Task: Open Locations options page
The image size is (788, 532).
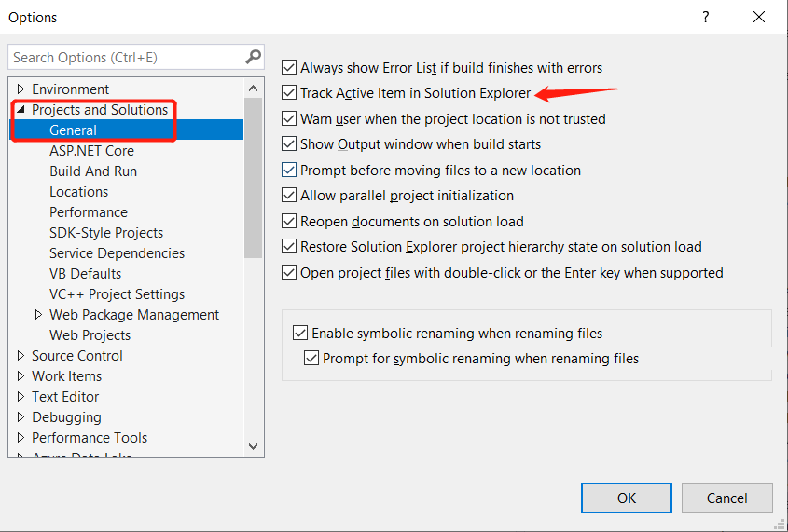Action: [79, 192]
